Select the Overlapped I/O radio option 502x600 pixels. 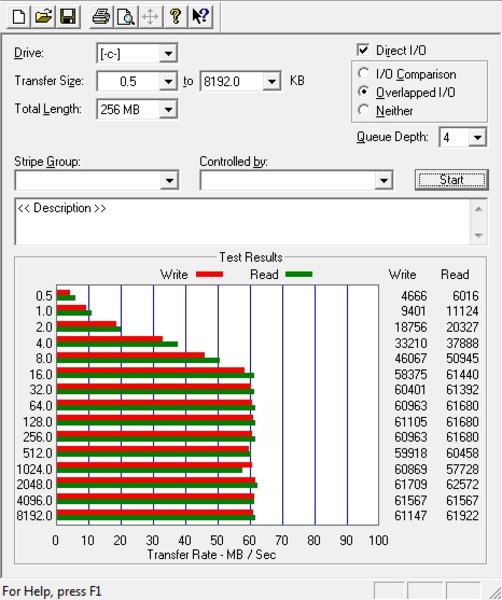(x=363, y=92)
